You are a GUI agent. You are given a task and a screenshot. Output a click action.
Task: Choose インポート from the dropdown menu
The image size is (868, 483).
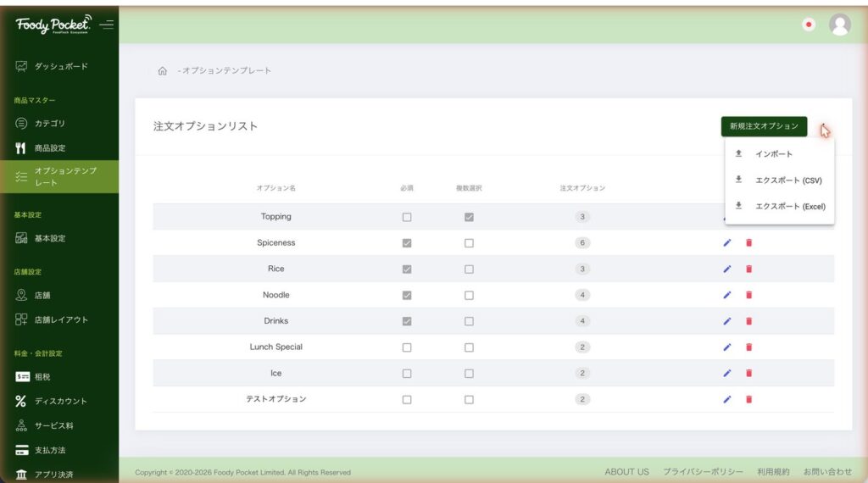(x=779, y=154)
